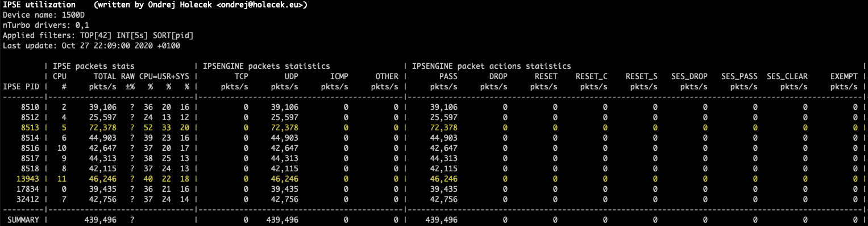Select the 'Device name: 1500D' line
The image size is (868, 226).
(44, 15)
